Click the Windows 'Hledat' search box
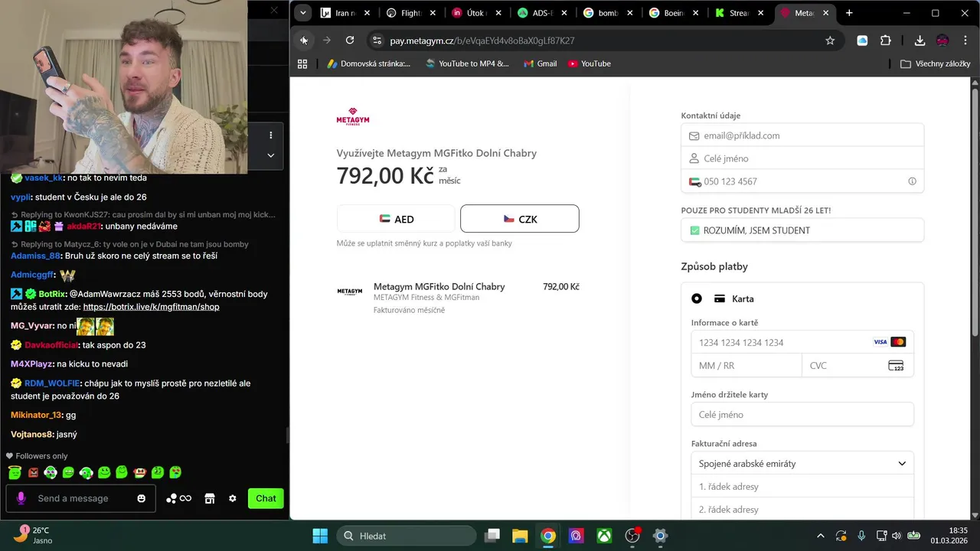 click(405, 536)
